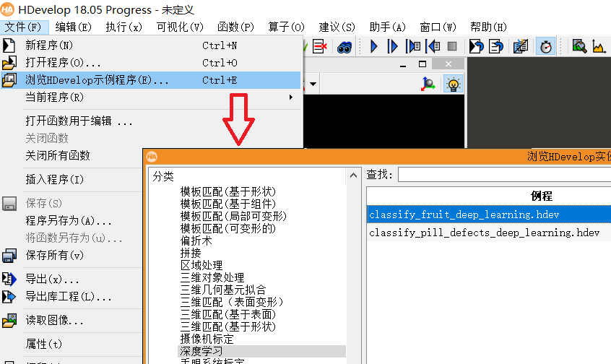Image resolution: width=611 pixels, height=364 pixels.
Task: Click the Step Over icon
Action: click(392, 46)
